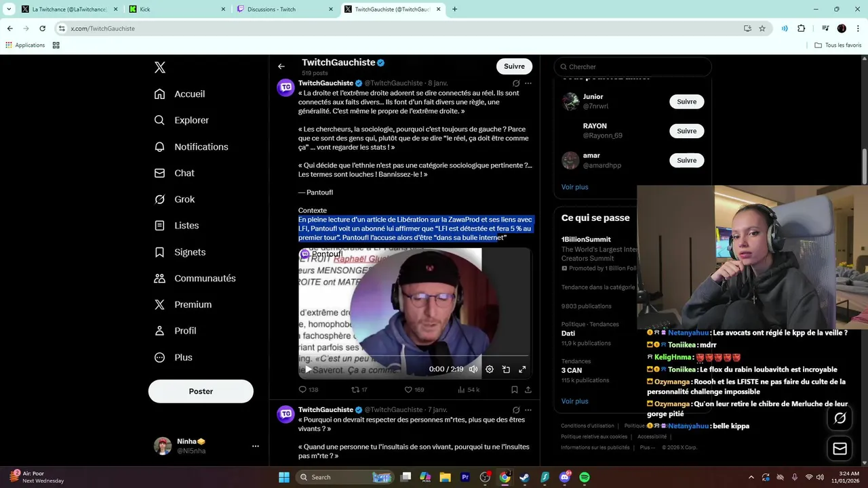Image resolution: width=868 pixels, height=488 pixels.
Task: Open more options on 8 janv. post
Action: 528,83
